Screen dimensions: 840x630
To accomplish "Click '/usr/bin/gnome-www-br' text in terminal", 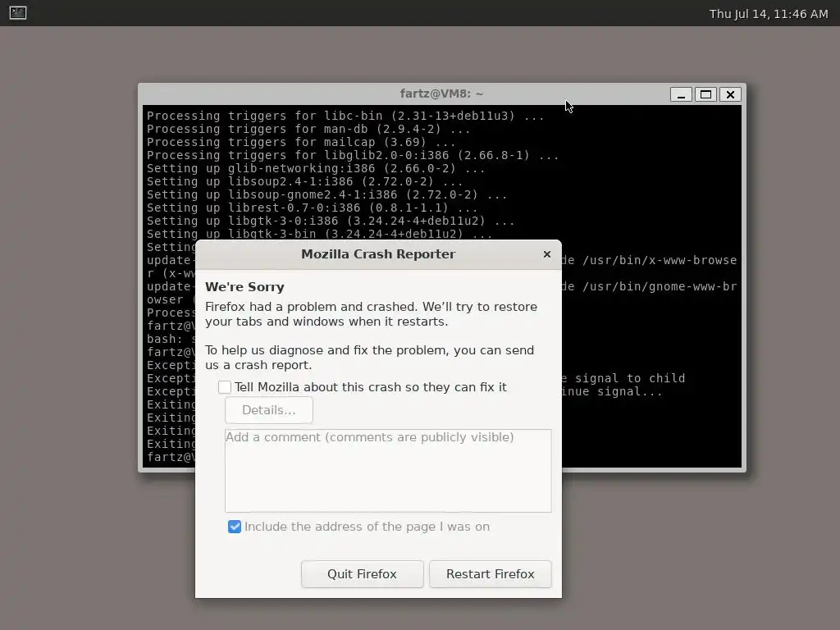I will [x=660, y=286].
